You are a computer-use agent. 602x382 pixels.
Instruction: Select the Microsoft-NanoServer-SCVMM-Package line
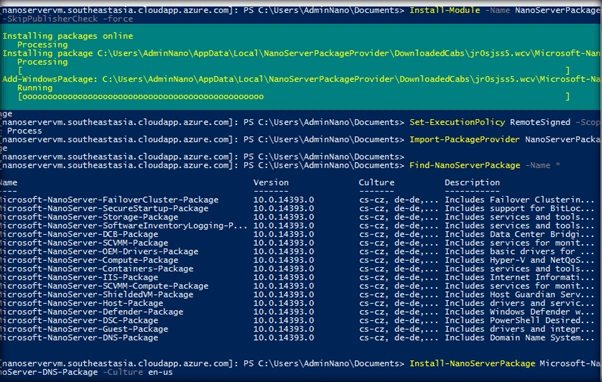pos(297,243)
